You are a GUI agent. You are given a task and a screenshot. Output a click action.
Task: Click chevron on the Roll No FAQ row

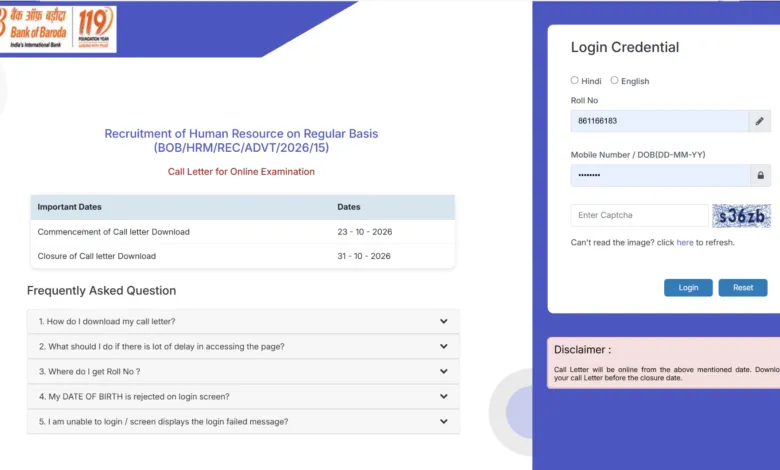[444, 372]
